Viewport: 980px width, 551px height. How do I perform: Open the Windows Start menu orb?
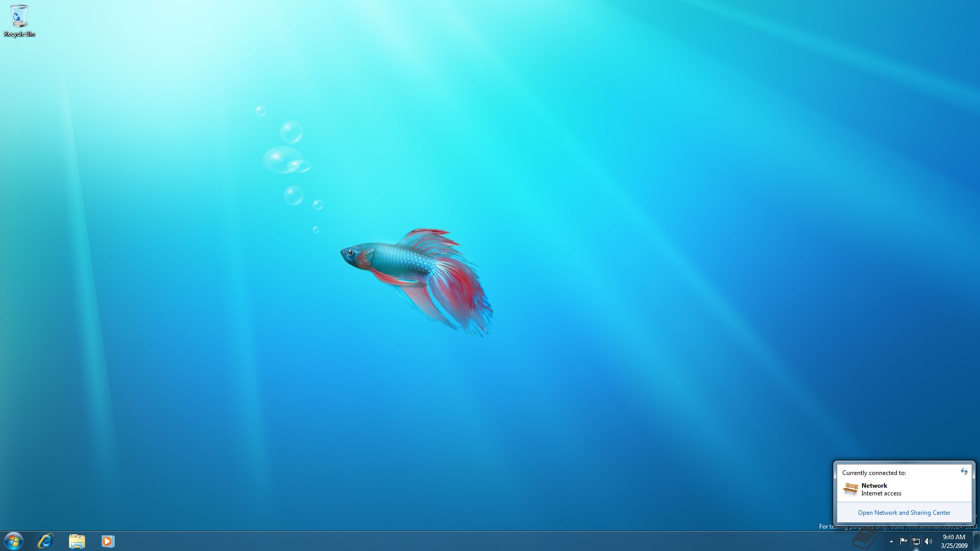coord(14,541)
